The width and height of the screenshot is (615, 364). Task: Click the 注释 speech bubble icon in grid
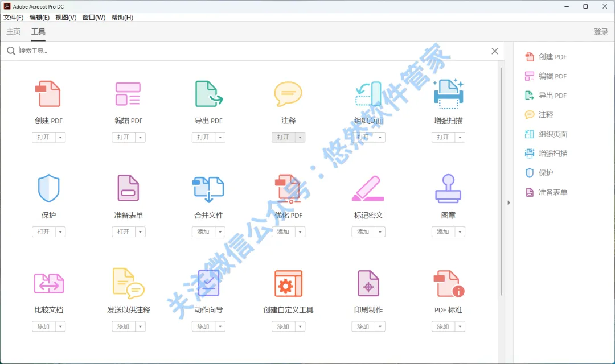click(288, 94)
